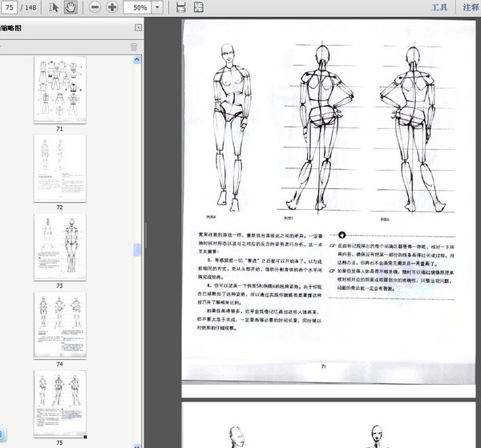Activate the Hand pan tool
The height and width of the screenshot is (448, 481).
point(71,7)
